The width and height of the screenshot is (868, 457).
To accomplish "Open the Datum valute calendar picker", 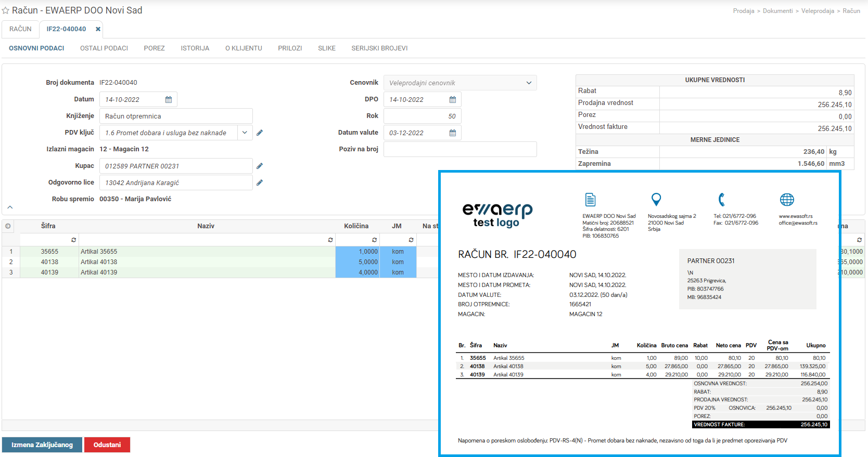I will pos(453,133).
